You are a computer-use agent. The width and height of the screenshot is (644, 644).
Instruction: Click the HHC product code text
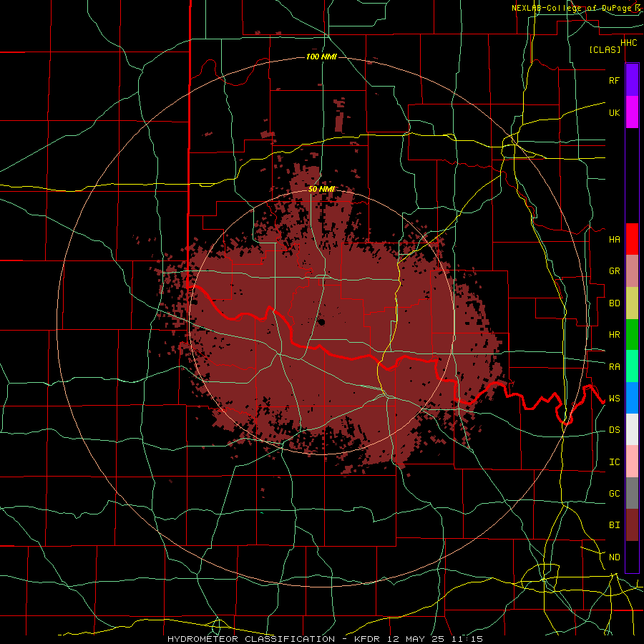(x=628, y=43)
